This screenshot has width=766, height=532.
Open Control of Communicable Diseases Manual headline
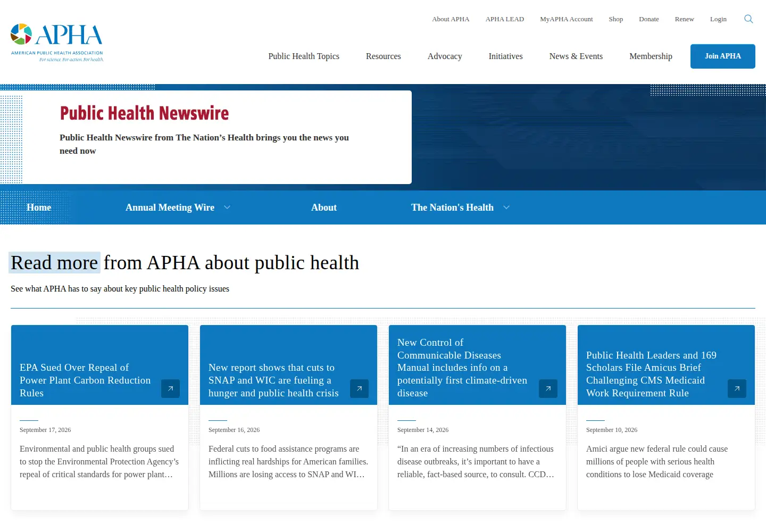(462, 368)
